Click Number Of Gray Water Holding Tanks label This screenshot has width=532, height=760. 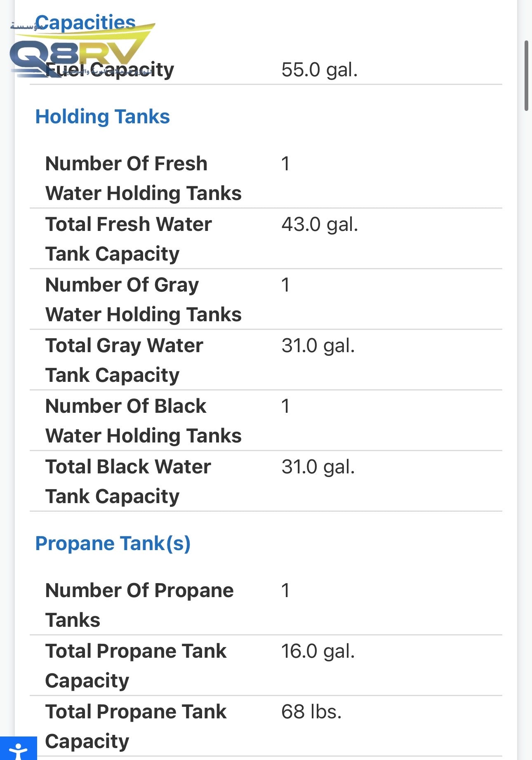[143, 299]
